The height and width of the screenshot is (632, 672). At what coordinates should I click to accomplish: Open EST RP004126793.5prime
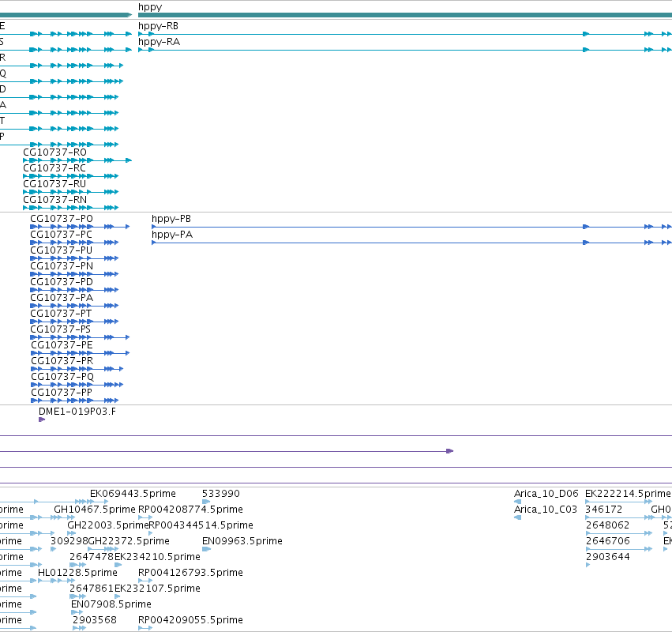tap(190, 573)
